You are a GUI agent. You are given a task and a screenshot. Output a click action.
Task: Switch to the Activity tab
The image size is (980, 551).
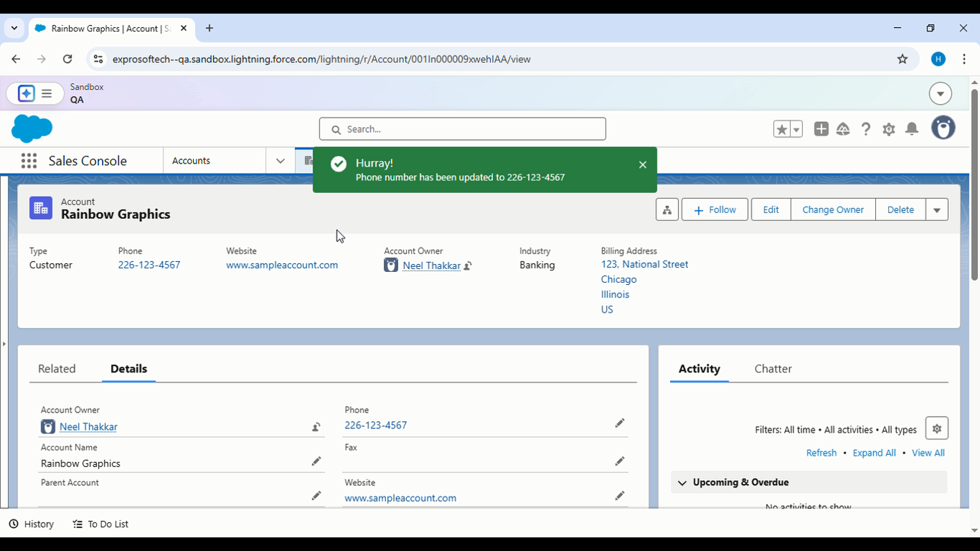pyautogui.click(x=699, y=369)
